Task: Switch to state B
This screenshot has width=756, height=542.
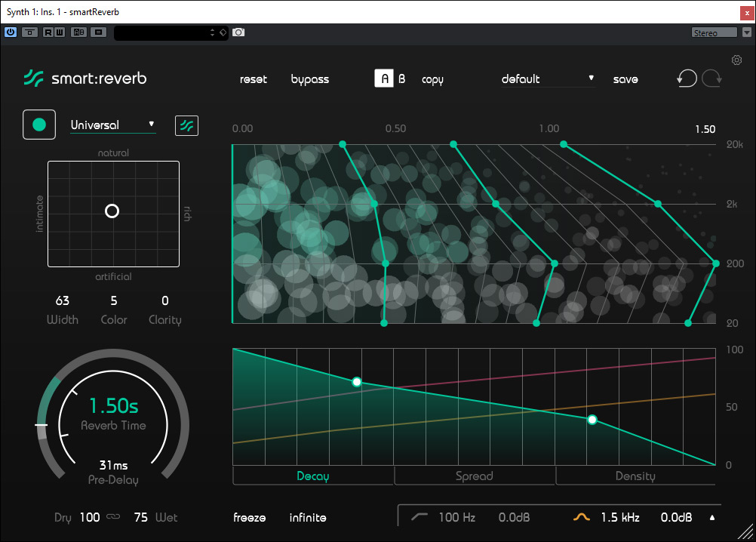Action: [x=402, y=79]
